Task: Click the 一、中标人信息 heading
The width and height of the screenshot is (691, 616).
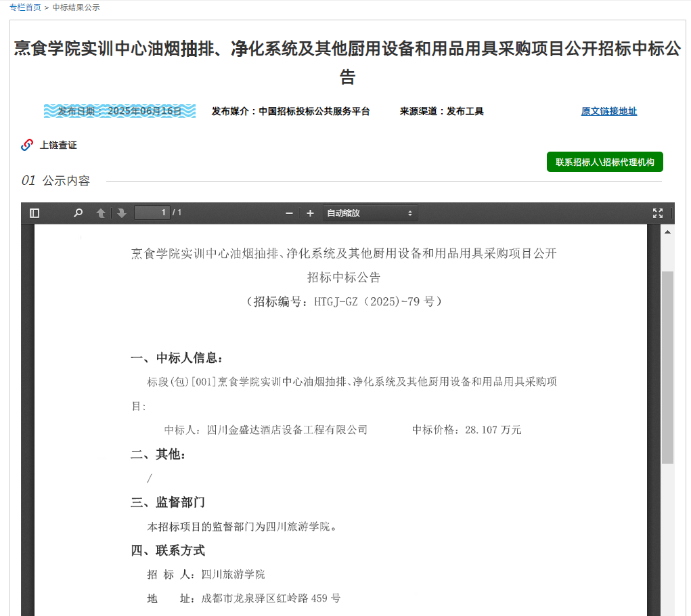Action: coord(177,358)
